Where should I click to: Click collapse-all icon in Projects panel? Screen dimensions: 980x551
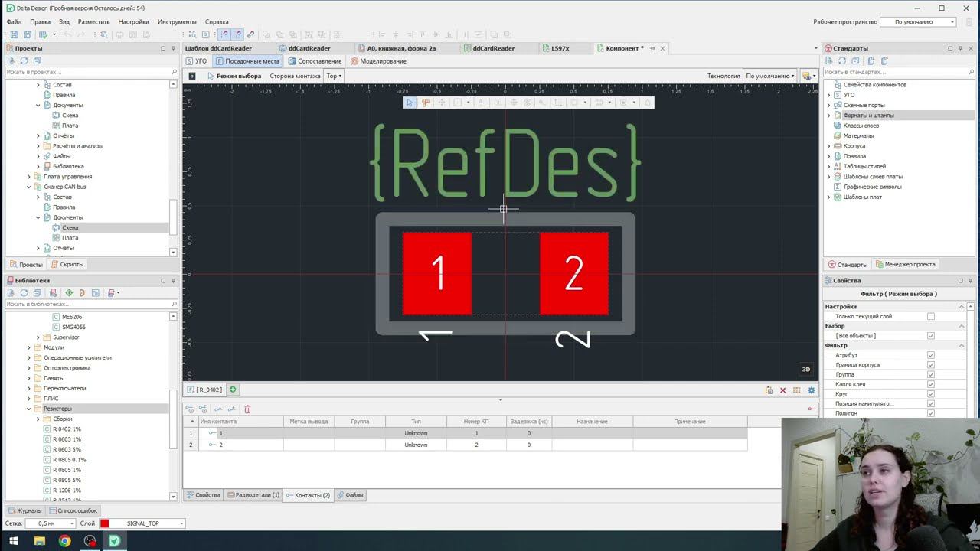[x=37, y=60]
